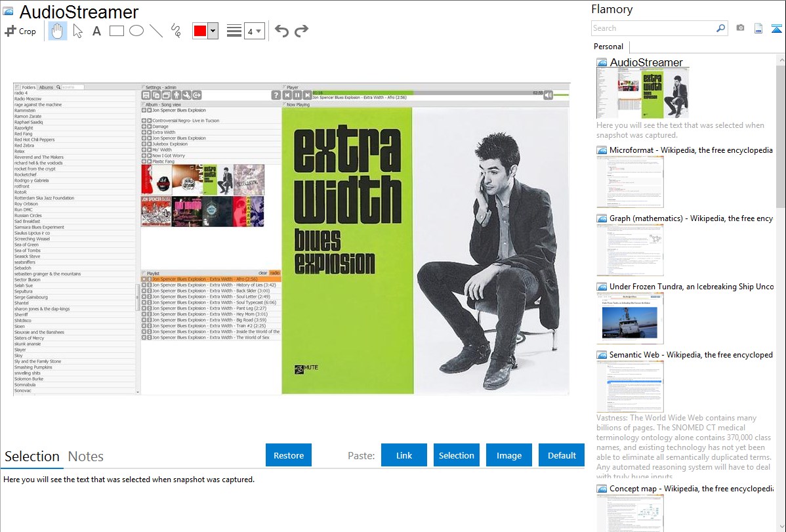Screen dimensions: 786x532
Task: Switch to the Personal tab
Action: click(x=609, y=47)
